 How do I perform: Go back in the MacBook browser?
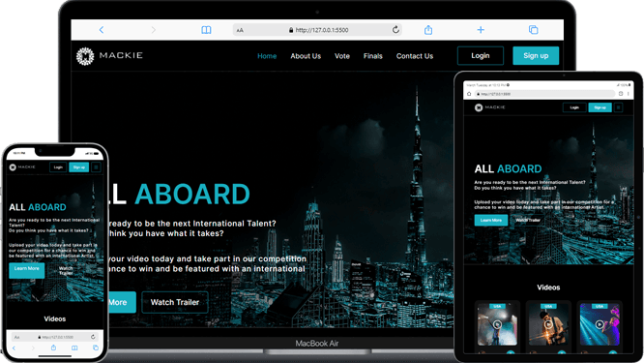[102, 30]
